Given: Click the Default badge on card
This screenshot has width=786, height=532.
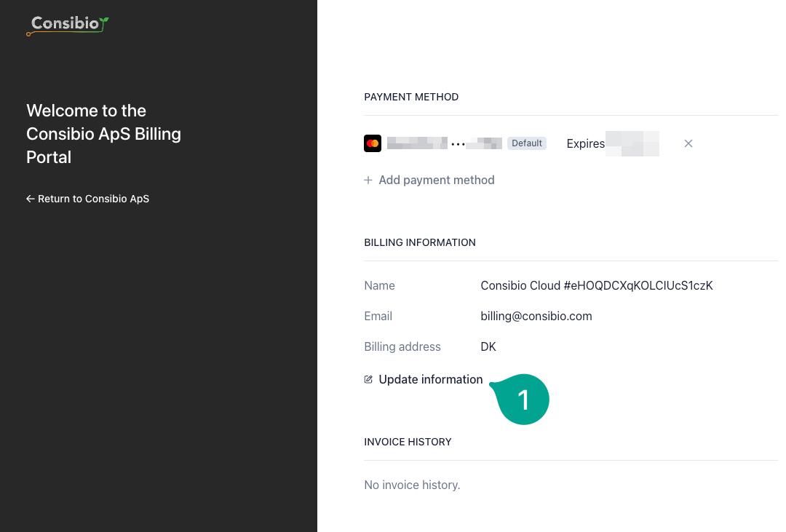Looking at the screenshot, I should [526, 143].
